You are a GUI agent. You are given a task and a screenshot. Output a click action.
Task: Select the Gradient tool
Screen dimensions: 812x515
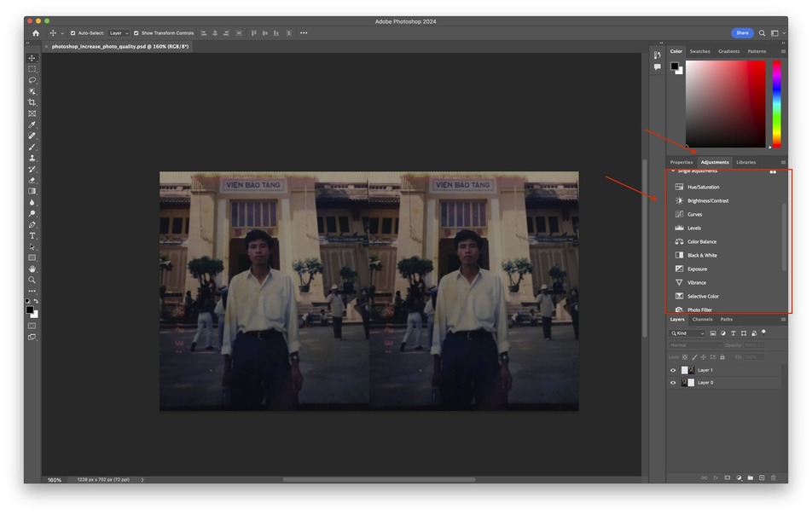[x=32, y=192]
